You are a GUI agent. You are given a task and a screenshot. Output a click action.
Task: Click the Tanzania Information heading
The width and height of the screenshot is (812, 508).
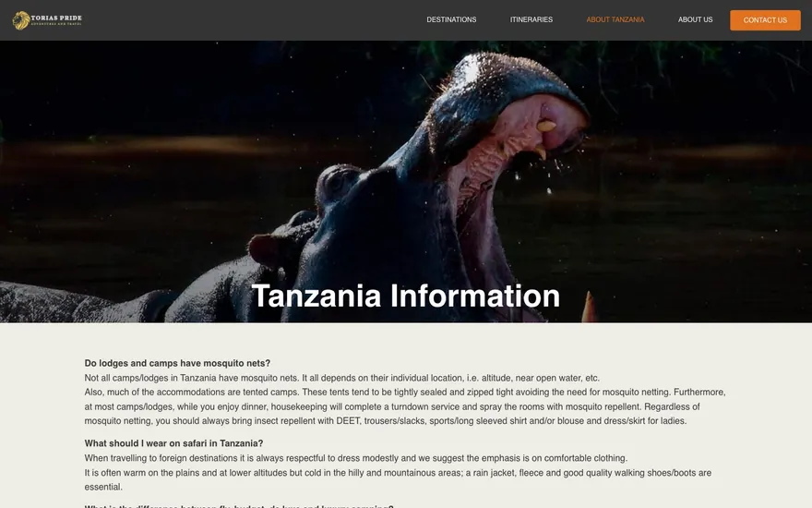(405, 296)
